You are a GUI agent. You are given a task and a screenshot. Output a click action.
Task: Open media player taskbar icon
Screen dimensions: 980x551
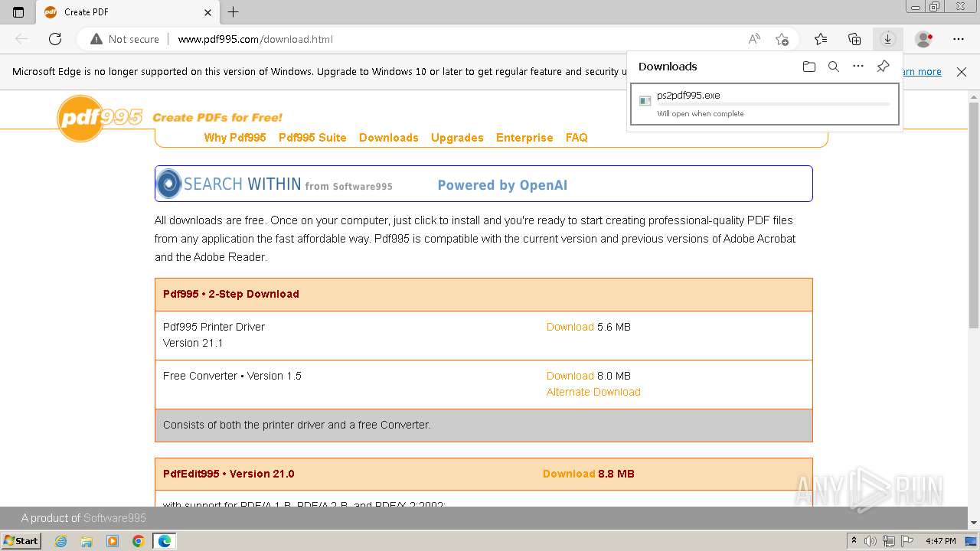click(x=113, y=541)
